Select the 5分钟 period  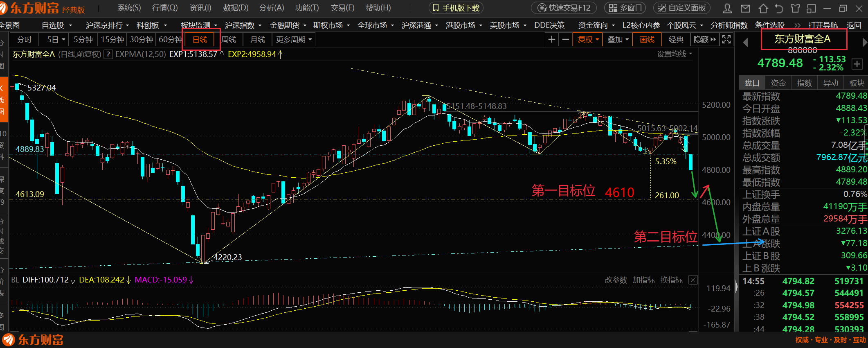tap(83, 40)
